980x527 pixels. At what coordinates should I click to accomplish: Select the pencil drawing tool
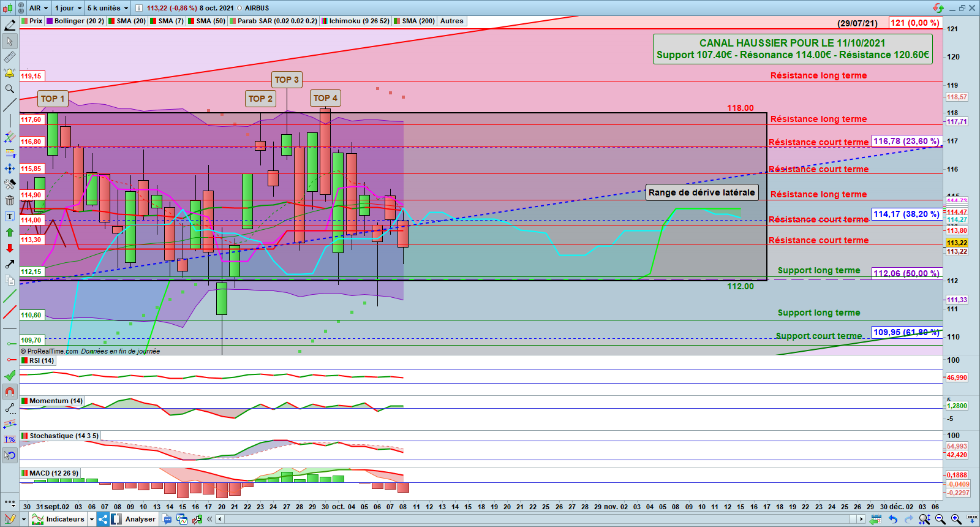10,25
